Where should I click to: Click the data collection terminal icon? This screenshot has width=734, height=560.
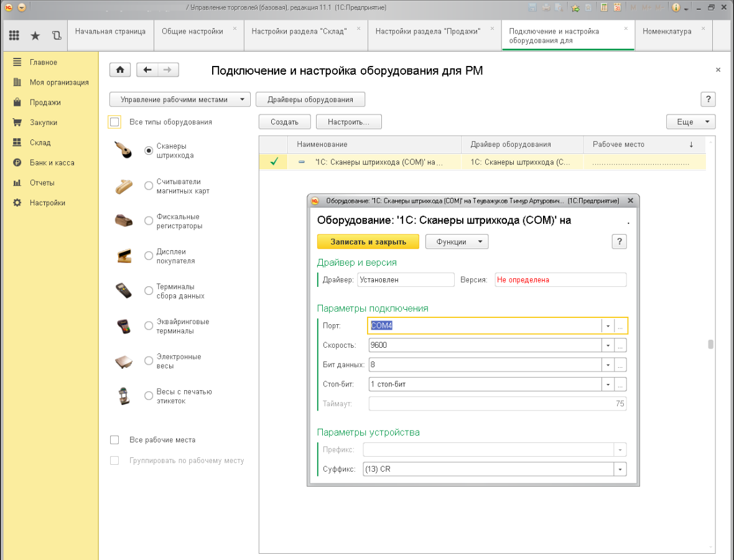tap(124, 291)
